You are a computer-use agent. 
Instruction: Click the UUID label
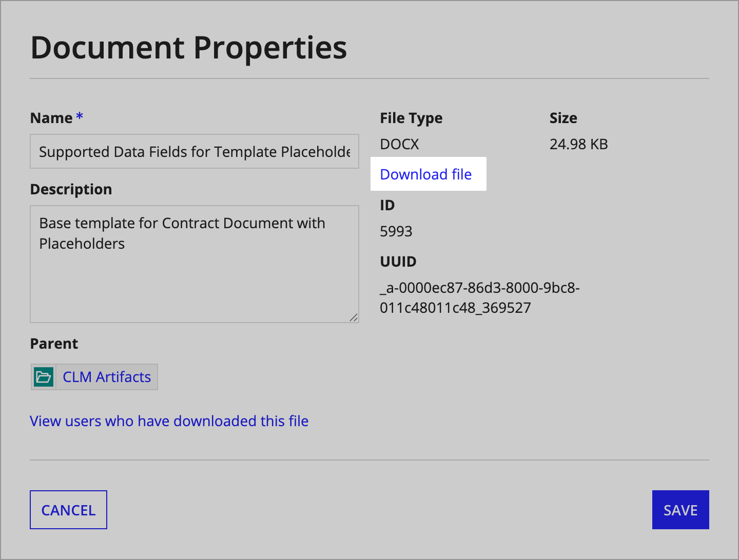coord(398,262)
